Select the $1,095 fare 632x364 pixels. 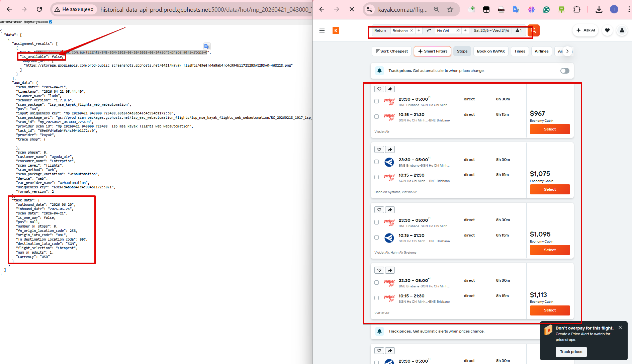[x=550, y=250]
